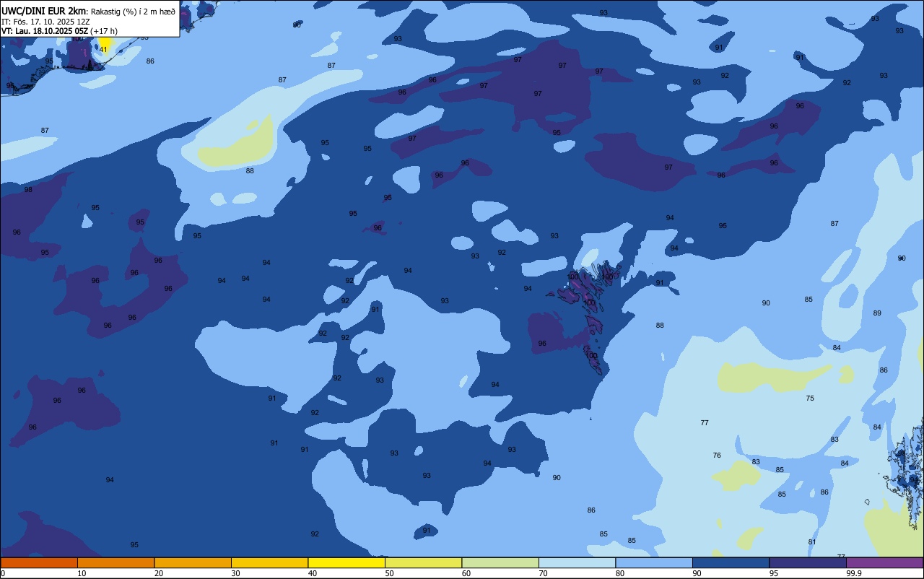Click the legend tick label 70

[x=544, y=573]
